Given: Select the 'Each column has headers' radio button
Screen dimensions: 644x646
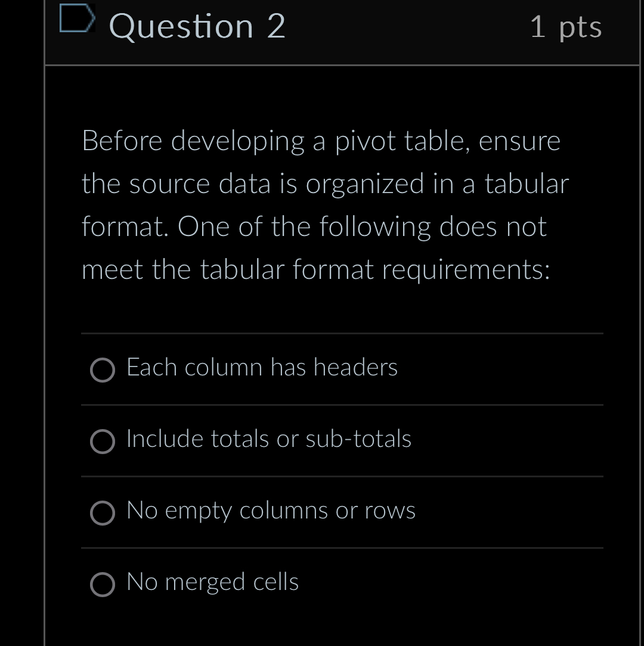Looking at the screenshot, I should click(x=103, y=370).
